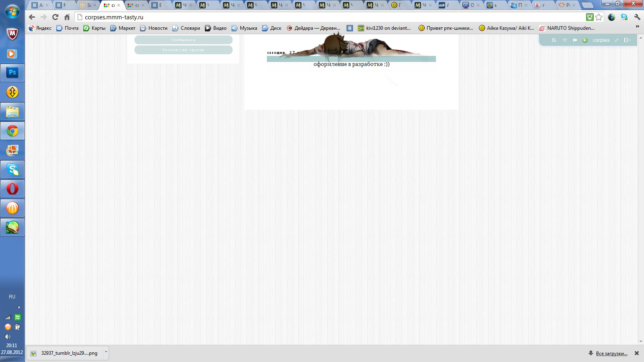Click the logout door icon on tasty bar
The height and width of the screenshot is (362, 644).
627,40
